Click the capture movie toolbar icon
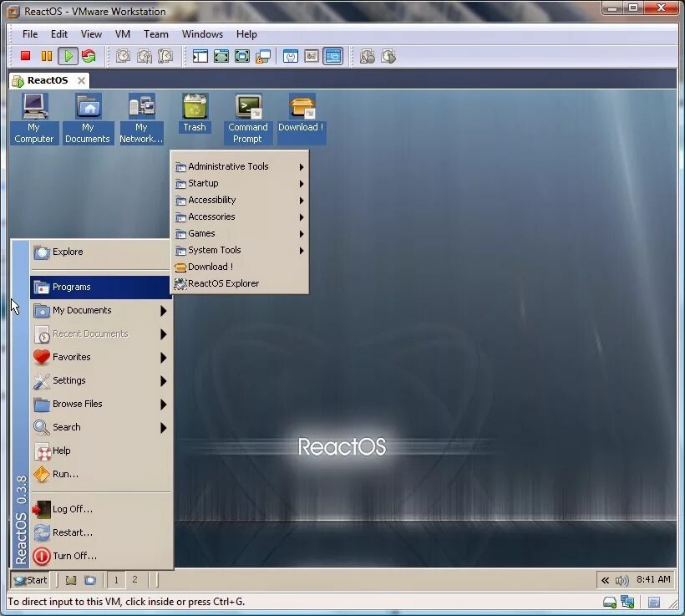This screenshot has height=616, width=685. click(x=388, y=56)
